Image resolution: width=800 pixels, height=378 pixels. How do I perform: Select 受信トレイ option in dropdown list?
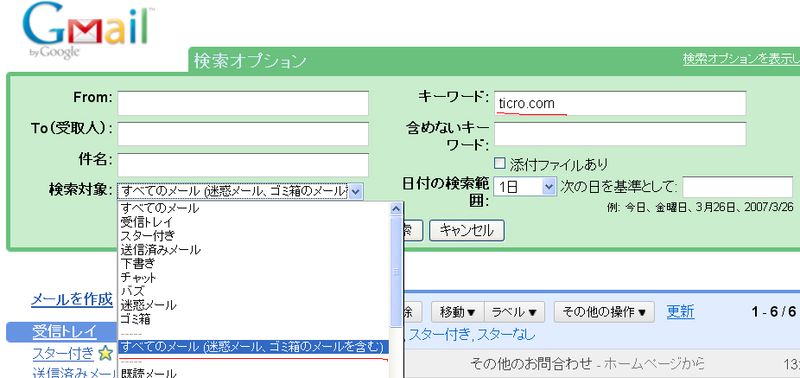pos(254,222)
